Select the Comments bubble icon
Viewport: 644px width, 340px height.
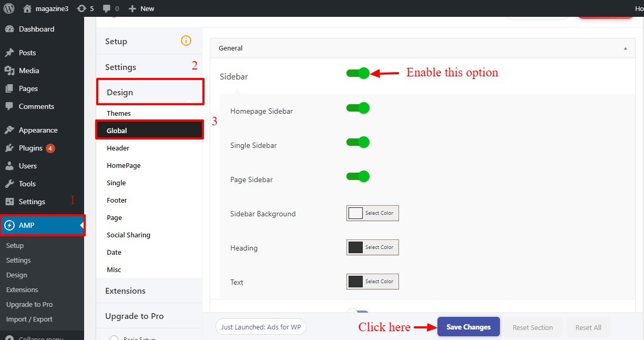[x=11, y=106]
